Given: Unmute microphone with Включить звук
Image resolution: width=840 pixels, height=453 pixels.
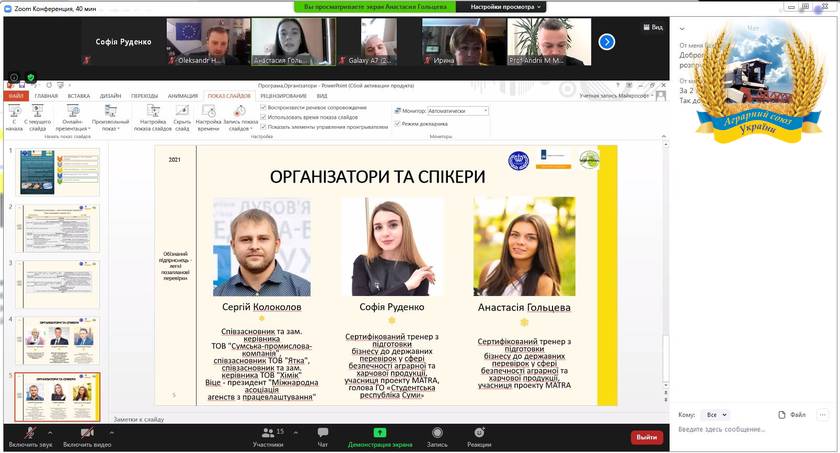Looking at the screenshot, I should [31, 437].
